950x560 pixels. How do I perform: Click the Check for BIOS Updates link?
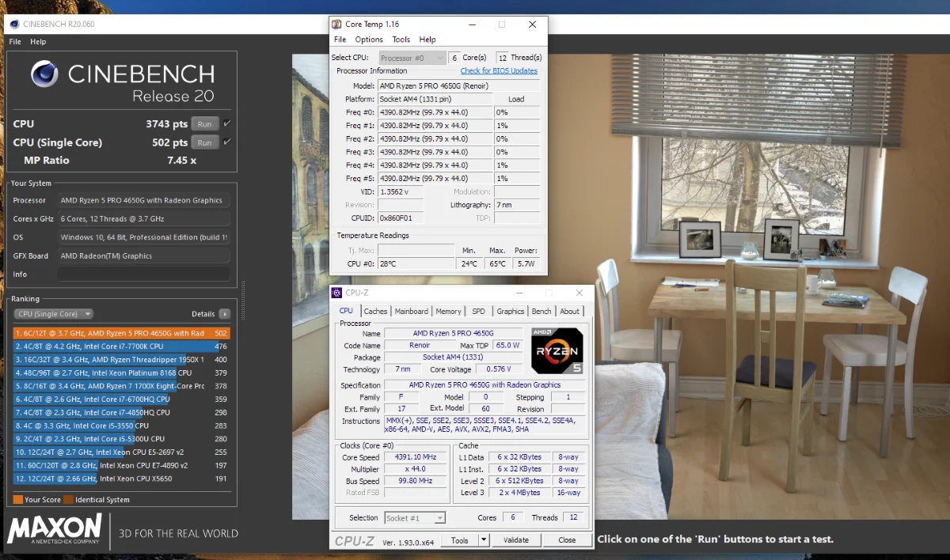click(499, 71)
